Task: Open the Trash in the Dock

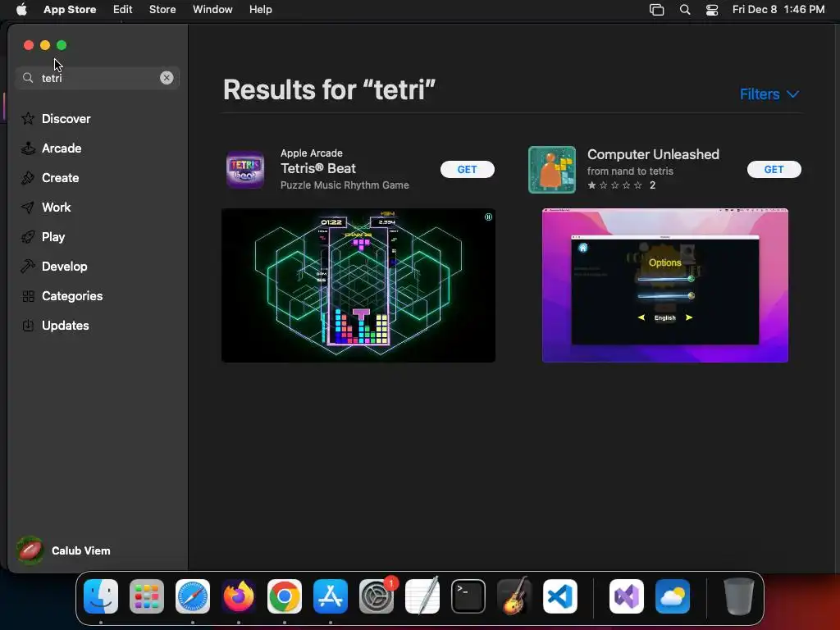Action: point(739,596)
